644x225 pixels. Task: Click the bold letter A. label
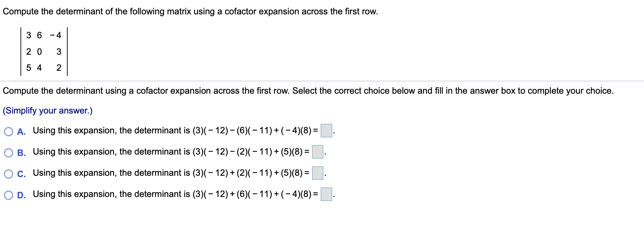(x=21, y=132)
